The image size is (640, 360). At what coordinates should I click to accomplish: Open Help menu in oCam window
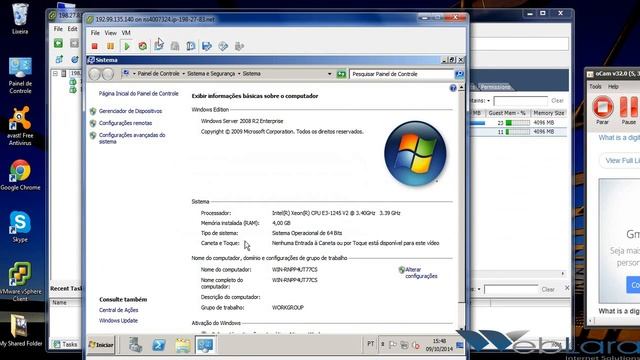coord(613,87)
